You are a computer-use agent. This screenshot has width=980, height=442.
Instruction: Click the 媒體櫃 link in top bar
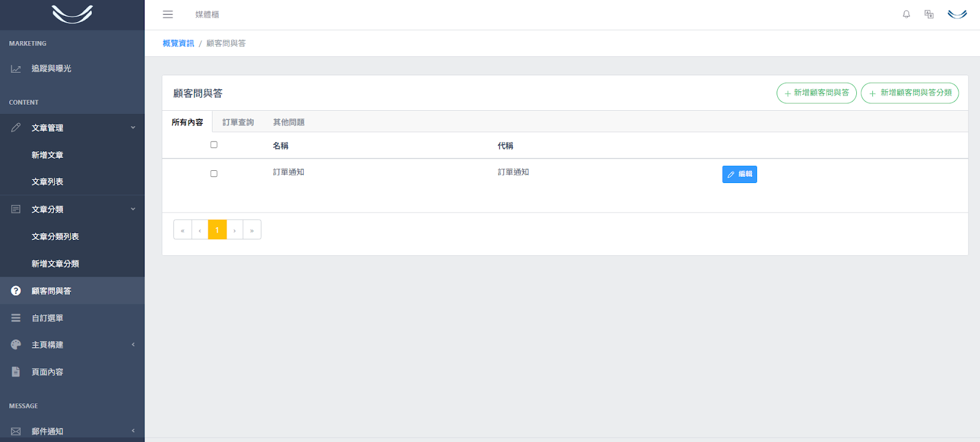click(207, 14)
